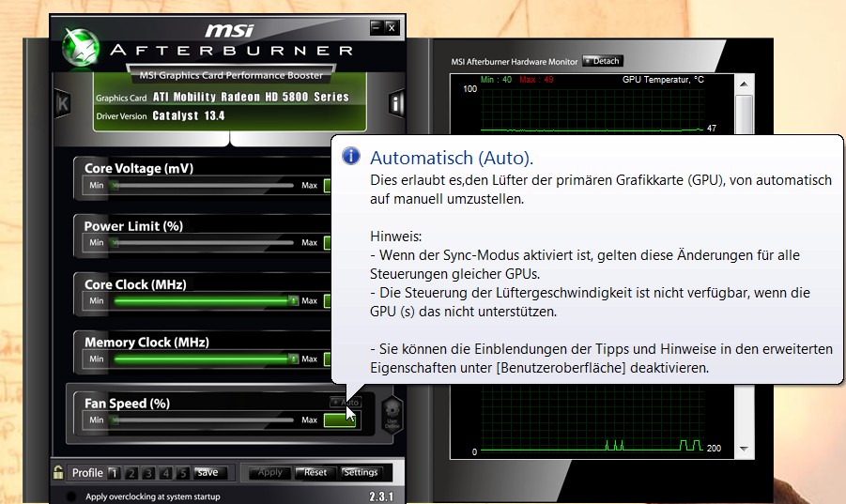Click the hardware monitor scroll down arrow

click(x=744, y=449)
